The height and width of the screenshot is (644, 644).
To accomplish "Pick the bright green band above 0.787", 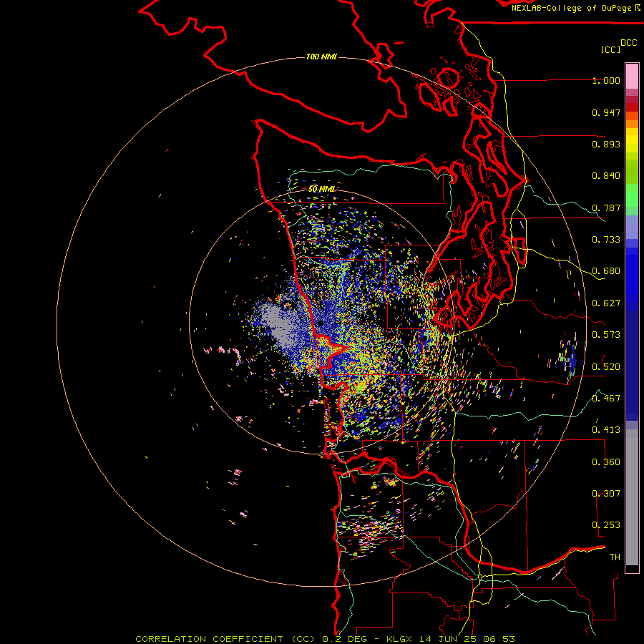I will pyautogui.click(x=632, y=195).
